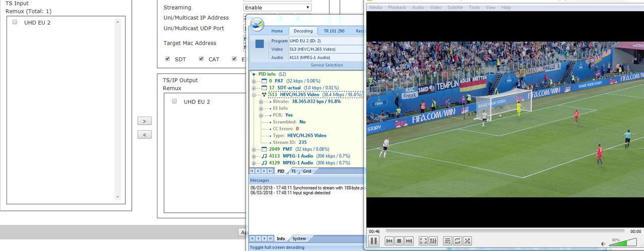The image size is (644, 251).
Task: Uncheck the SDT checkbox
Action: click(x=168, y=59)
